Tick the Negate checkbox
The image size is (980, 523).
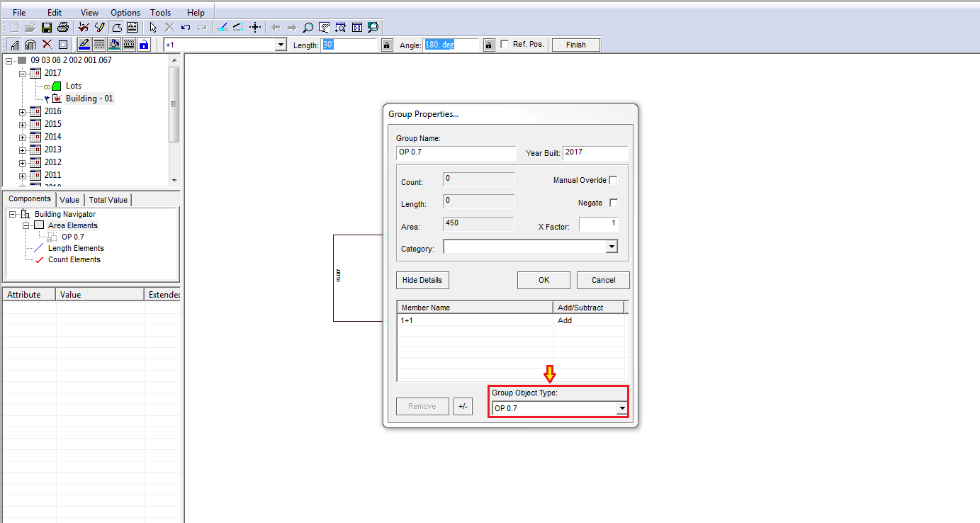614,203
